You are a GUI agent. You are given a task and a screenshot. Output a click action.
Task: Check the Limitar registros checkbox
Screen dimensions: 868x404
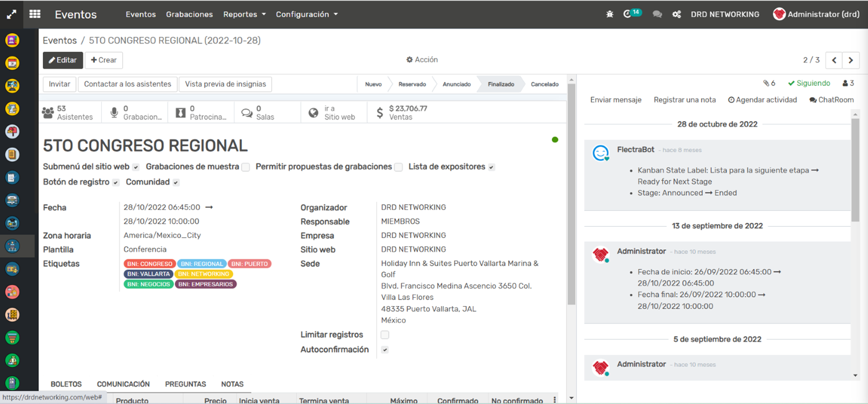point(385,335)
